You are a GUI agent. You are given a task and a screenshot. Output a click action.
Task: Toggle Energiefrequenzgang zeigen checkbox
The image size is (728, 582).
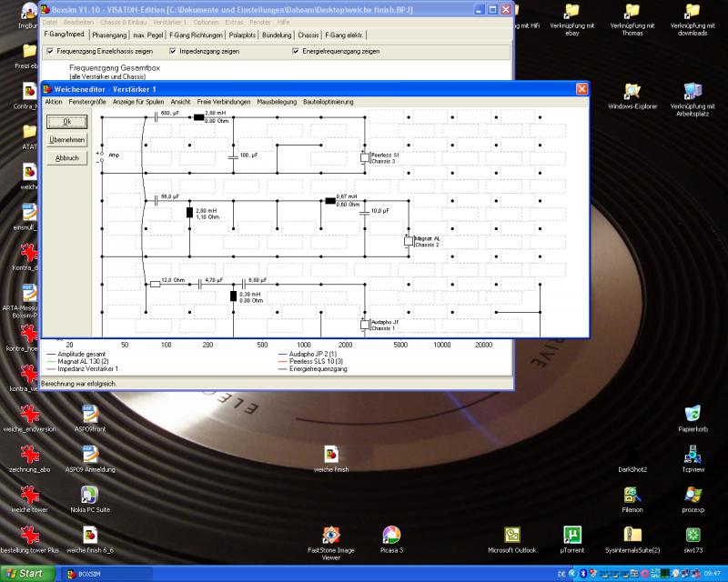295,51
